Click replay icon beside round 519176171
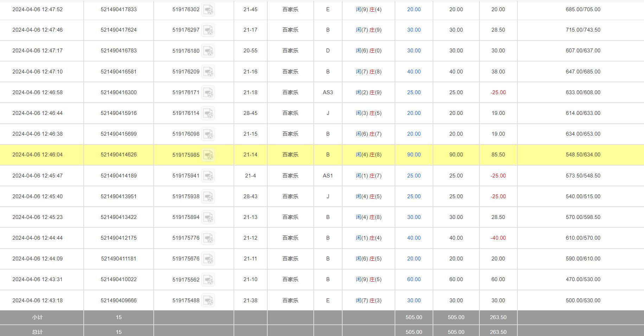Screen dimensions: 644x336 pos(208,92)
